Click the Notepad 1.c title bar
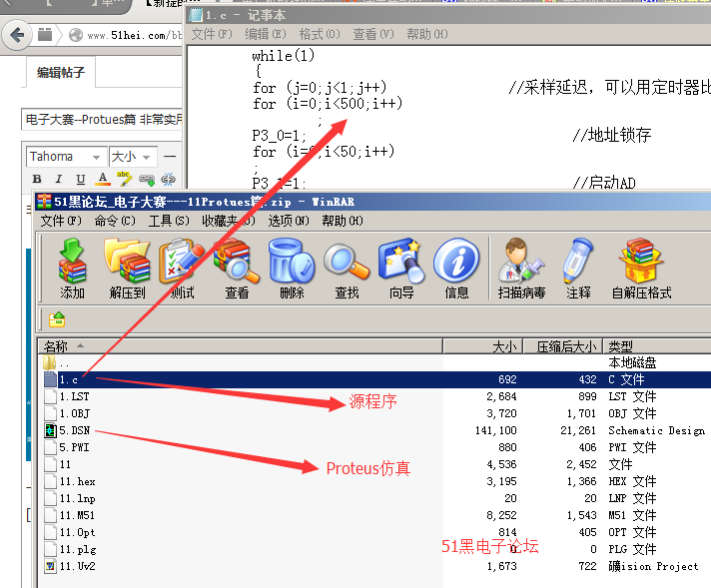Viewport: 711px width, 588px height. 449,15
